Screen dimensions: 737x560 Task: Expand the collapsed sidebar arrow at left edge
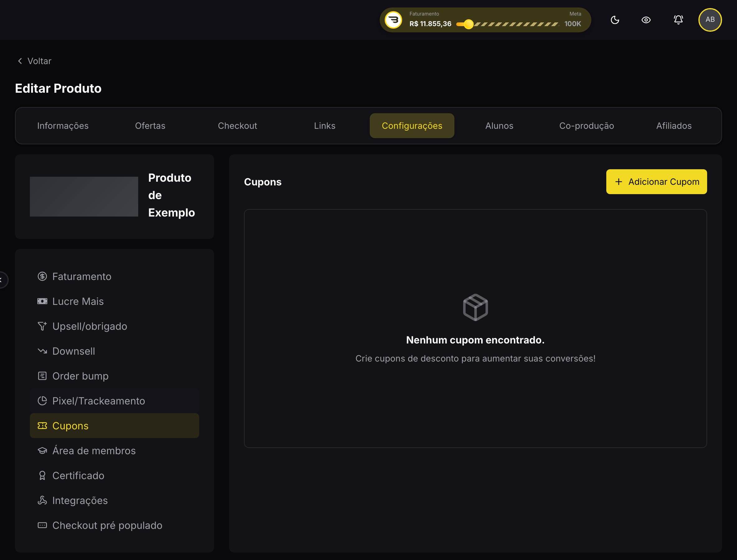pyautogui.click(x=2, y=280)
